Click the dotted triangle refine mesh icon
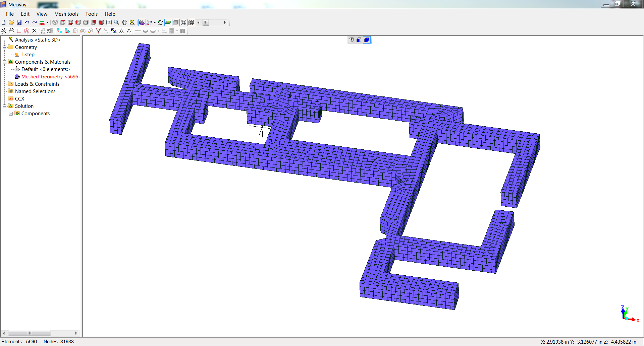The height and width of the screenshot is (346, 644). [x=121, y=31]
